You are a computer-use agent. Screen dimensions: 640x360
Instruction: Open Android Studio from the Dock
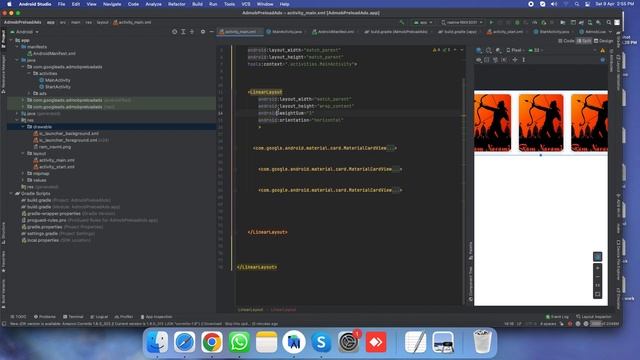point(294,342)
